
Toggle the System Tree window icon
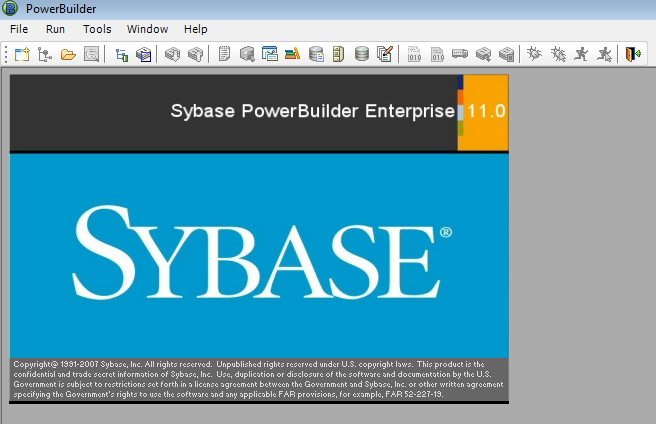tap(121, 54)
